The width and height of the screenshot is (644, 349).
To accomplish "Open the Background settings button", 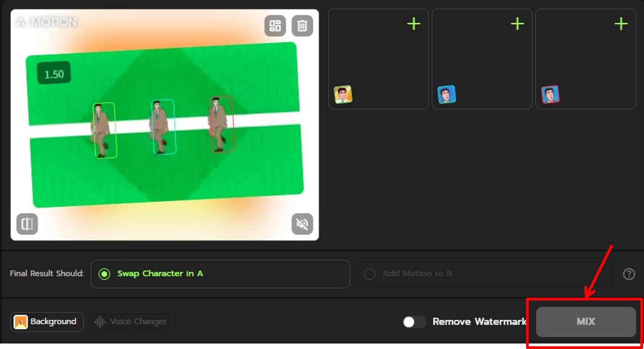I will pos(47,322).
